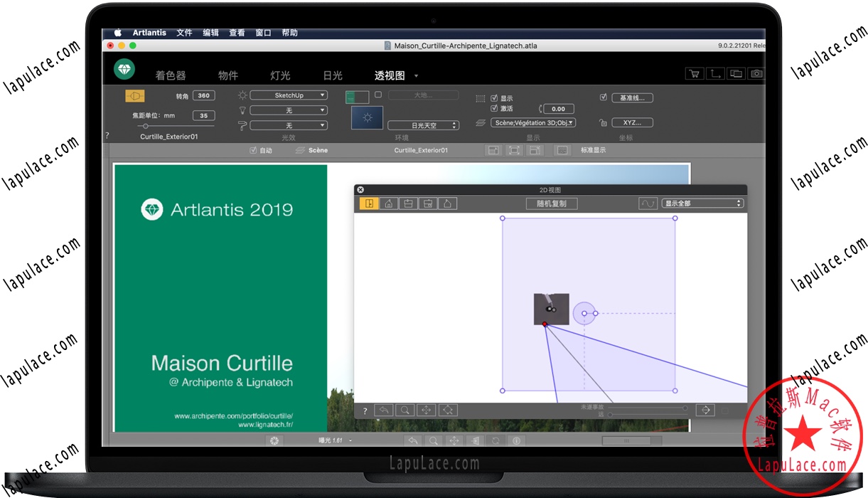The width and height of the screenshot is (868, 498).
Task: Toggle the 自动 checkbox above the preview
Action: pos(254,150)
